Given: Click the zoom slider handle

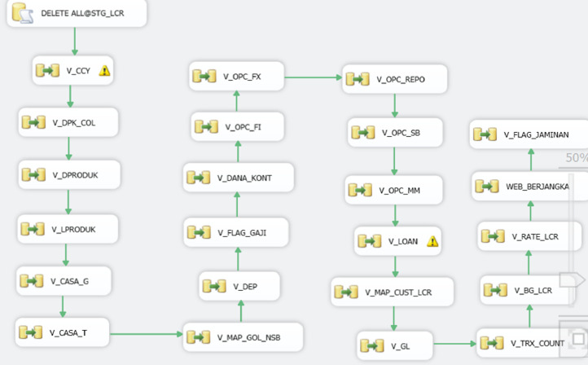Looking at the screenshot, I should (x=577, y=280).
